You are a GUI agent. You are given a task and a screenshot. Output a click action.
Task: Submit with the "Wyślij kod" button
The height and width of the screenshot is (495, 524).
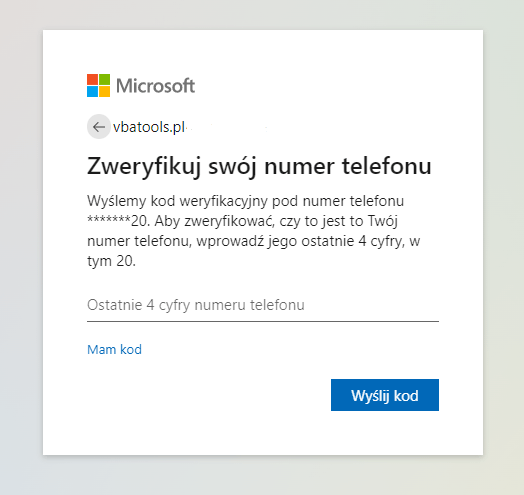(x=385, y=395)
